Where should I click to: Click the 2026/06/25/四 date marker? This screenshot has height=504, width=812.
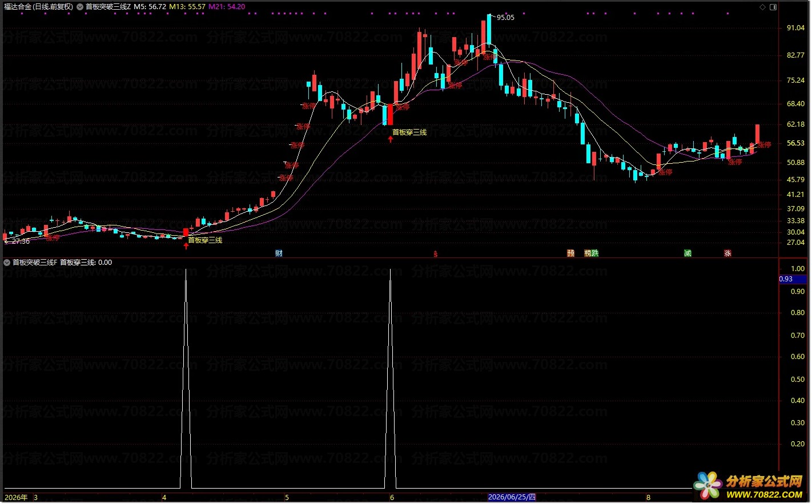point(512,497)
